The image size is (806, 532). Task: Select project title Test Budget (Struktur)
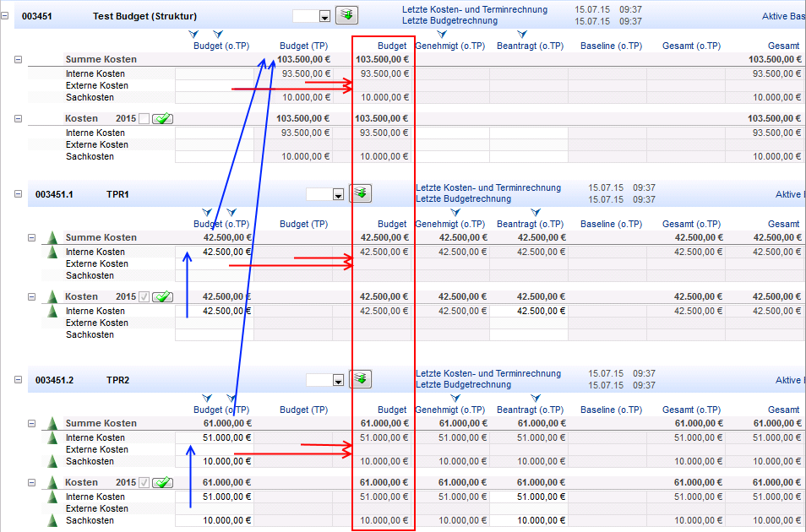(x=145, y=16)
